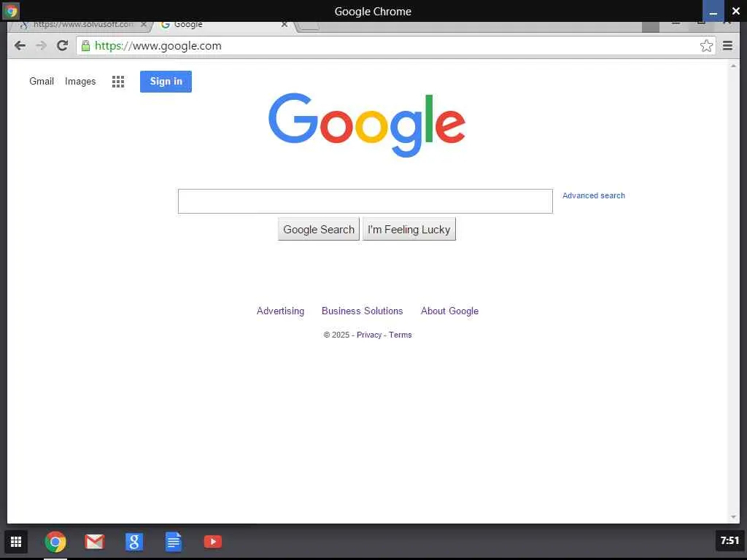Click the green padlock security icon

coord(85,46)
